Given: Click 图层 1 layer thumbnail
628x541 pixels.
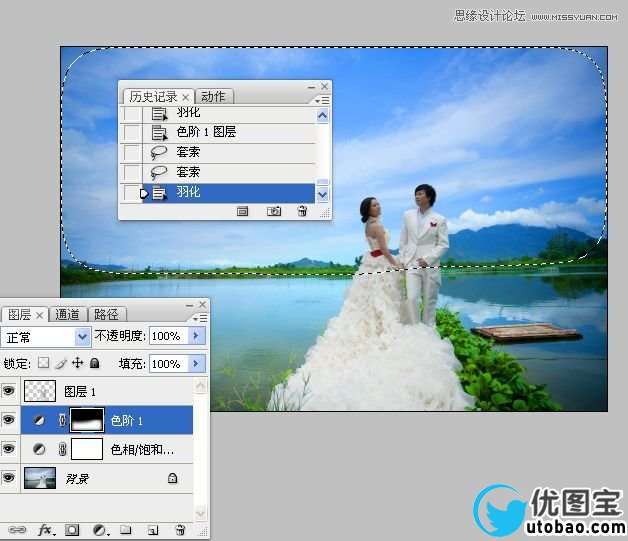Looking at the screenshot, I should [40, 390].
